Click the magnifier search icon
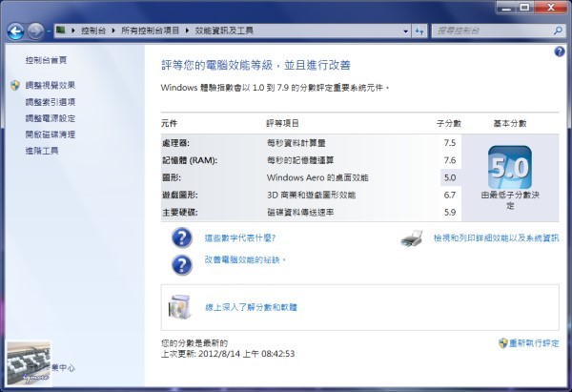 point(558,31)
